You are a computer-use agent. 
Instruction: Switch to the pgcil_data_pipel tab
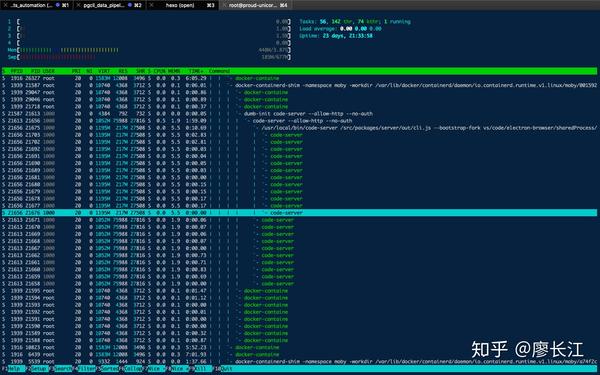click(109, 5)
